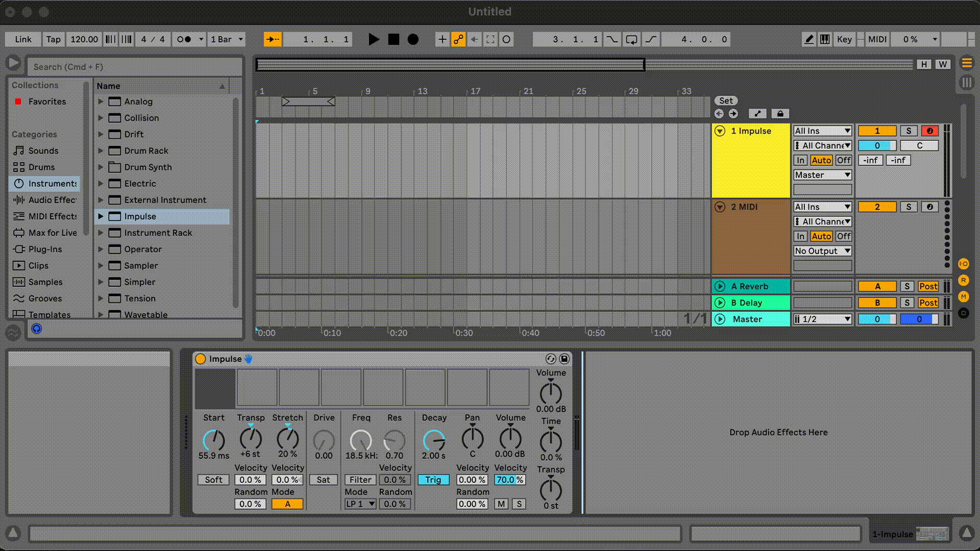Click the Capture MIDI bracket icon
980x551 pixels.
[x=491, y=39]
